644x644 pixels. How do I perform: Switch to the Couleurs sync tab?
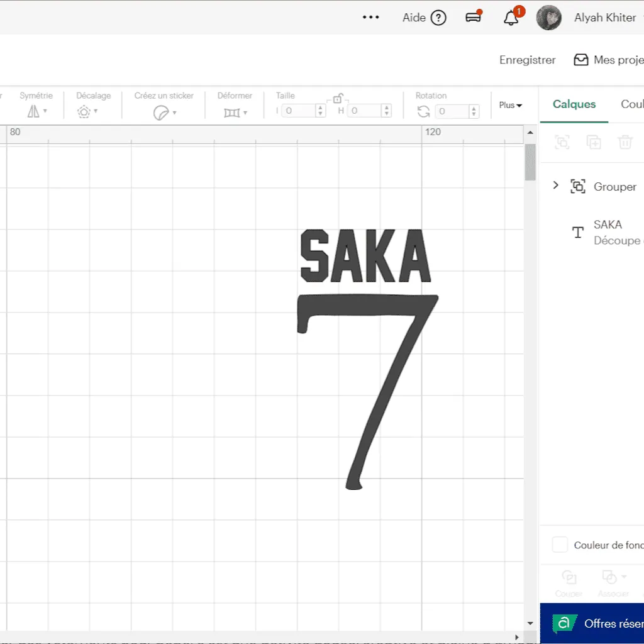pyautogui.click(x=632, y=104)
